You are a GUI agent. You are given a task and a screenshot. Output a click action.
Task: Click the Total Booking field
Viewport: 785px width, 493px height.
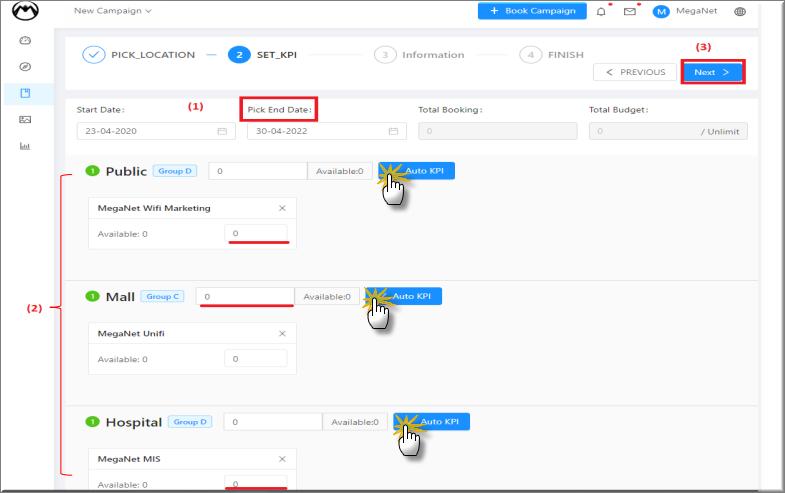[x=498, y=131]
